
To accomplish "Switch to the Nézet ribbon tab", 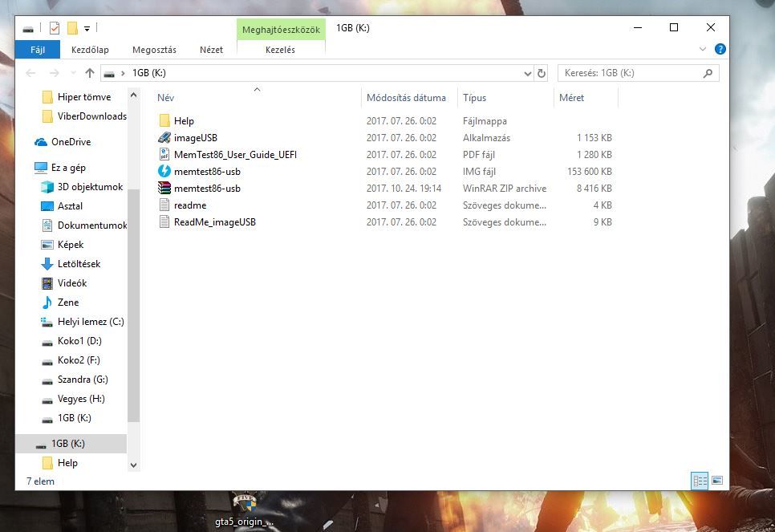I will tap(211, 50).
